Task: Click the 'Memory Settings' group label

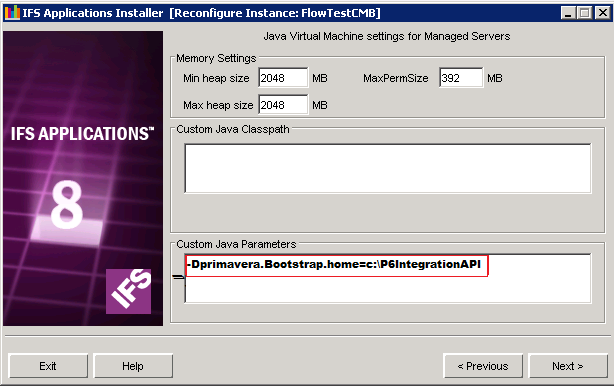Action: 216,58
